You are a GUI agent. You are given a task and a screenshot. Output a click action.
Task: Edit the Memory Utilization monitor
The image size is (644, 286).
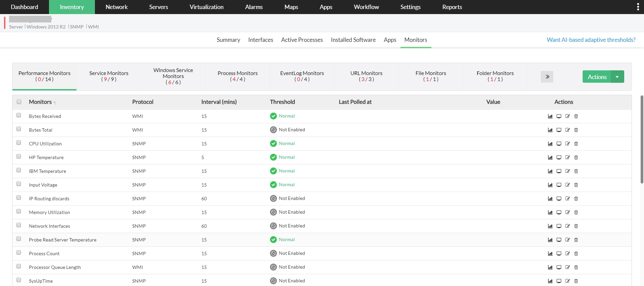click(568, 212)
